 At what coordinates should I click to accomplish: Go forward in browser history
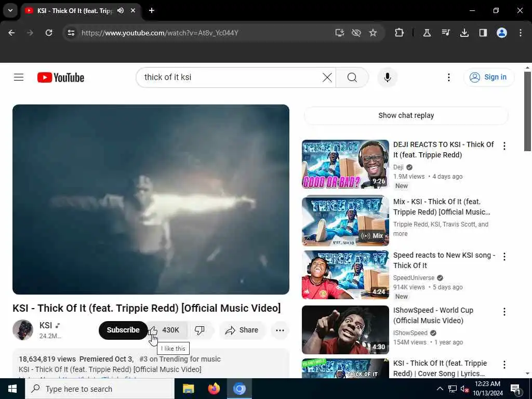[30, 33]
